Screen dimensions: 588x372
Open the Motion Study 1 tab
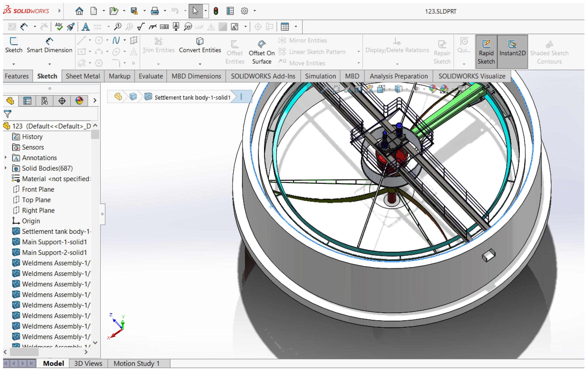click(136, 363)
